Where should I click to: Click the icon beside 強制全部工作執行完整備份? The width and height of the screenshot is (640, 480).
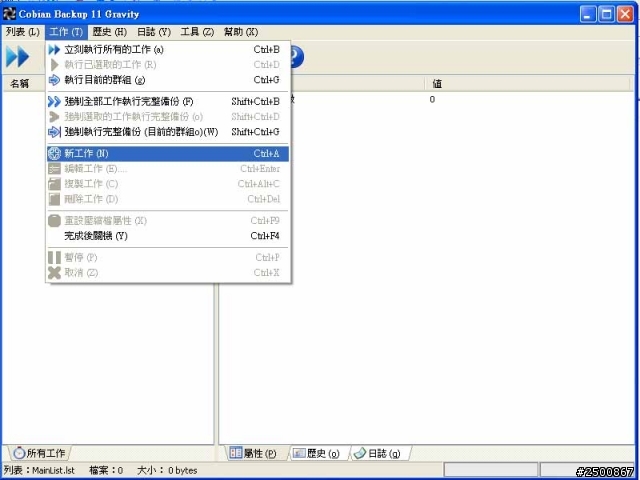tap(54, 102)
